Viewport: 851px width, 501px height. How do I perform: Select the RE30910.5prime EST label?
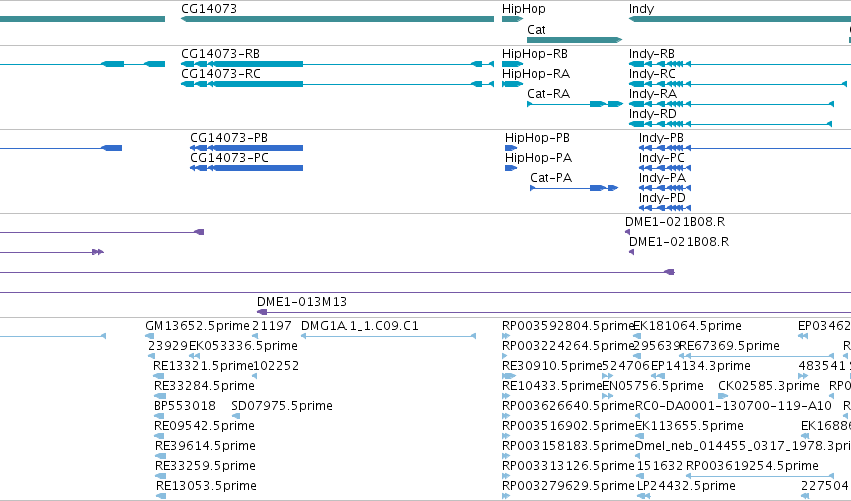[552, 366]
